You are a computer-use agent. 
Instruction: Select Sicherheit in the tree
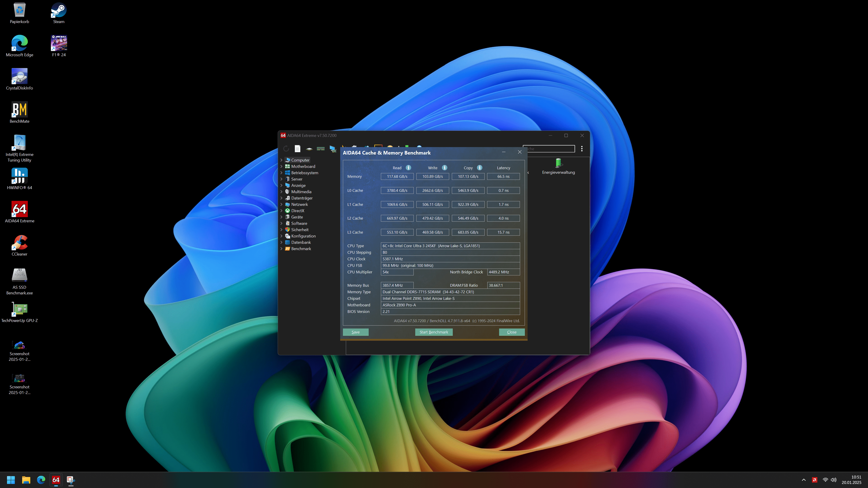tap(300, 230)
